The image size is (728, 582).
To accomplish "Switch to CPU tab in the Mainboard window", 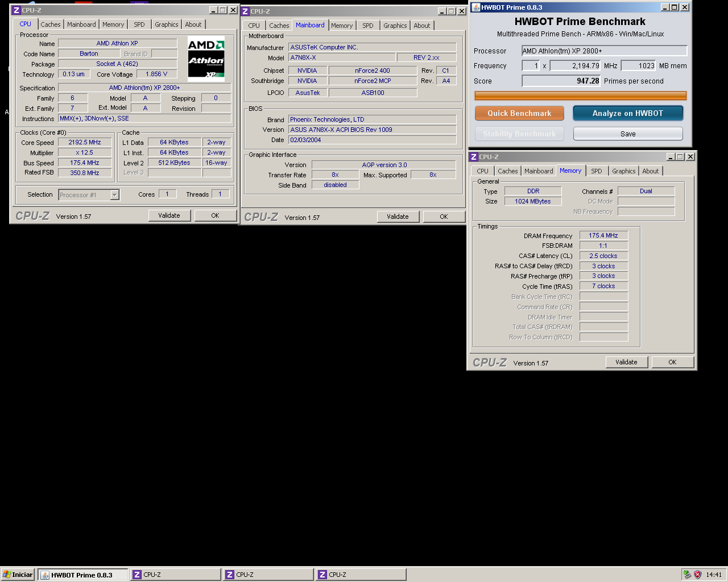I will [x=254, y=26].
